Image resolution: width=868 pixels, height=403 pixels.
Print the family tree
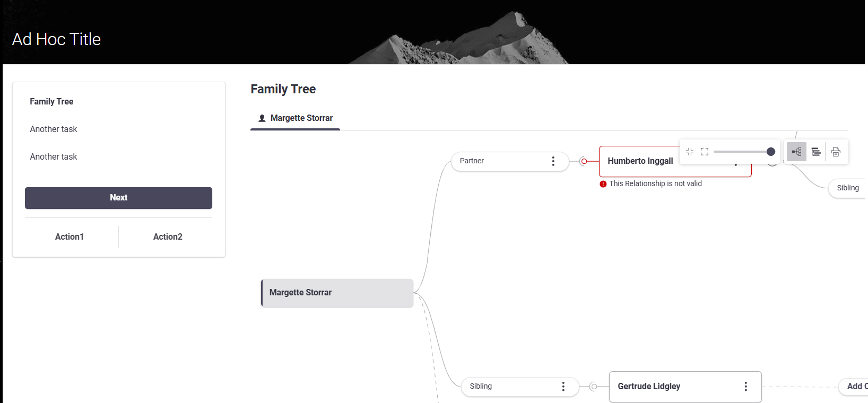coord(836,152)
